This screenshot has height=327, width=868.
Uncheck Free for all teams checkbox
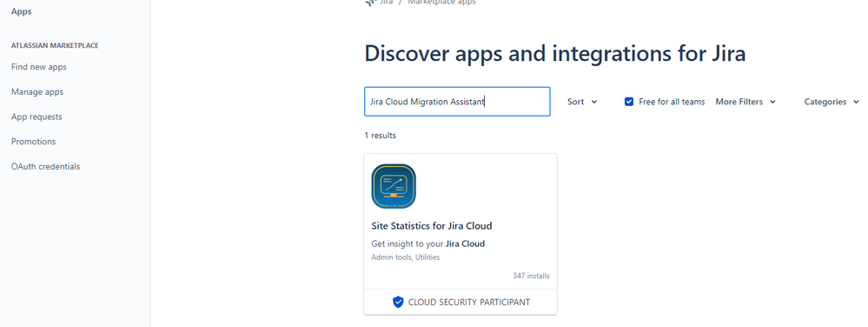[x=629, y=102]
